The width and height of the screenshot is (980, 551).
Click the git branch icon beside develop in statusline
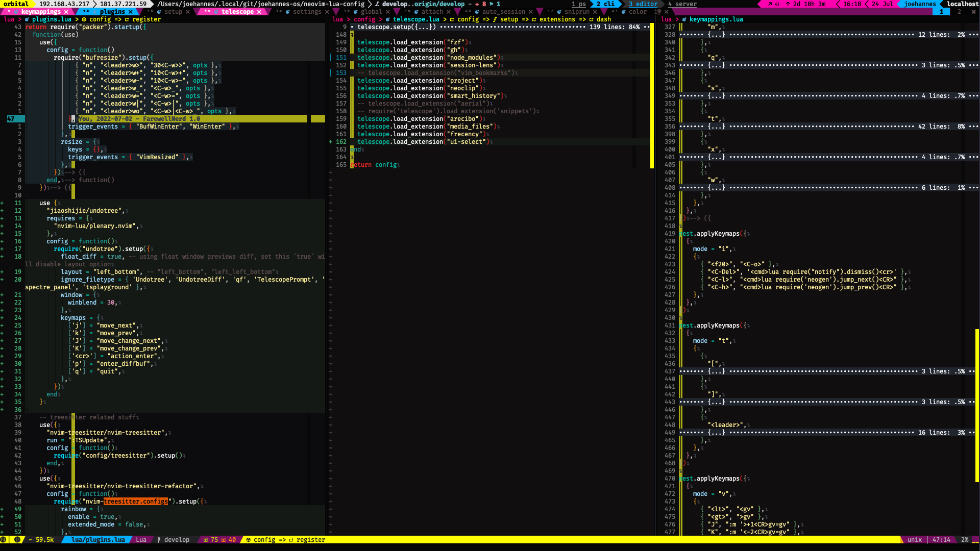pyautogui.click(x=159, y=540)
